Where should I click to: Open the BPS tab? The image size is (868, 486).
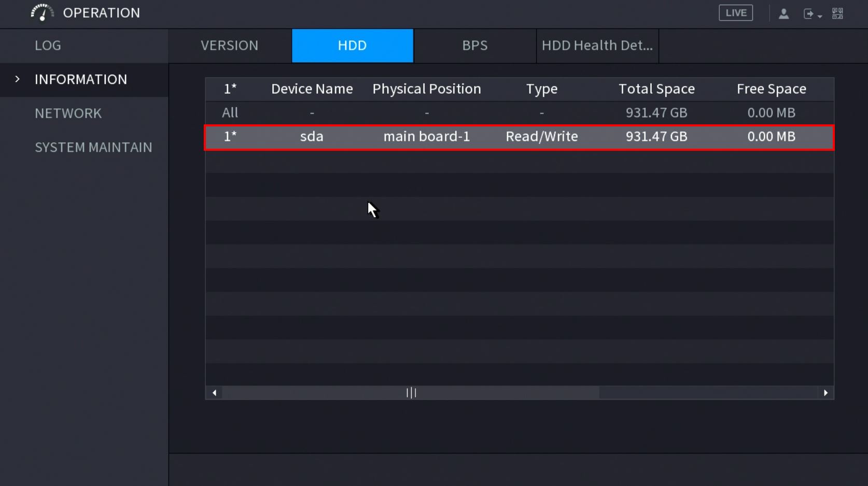tap(475, 46)
